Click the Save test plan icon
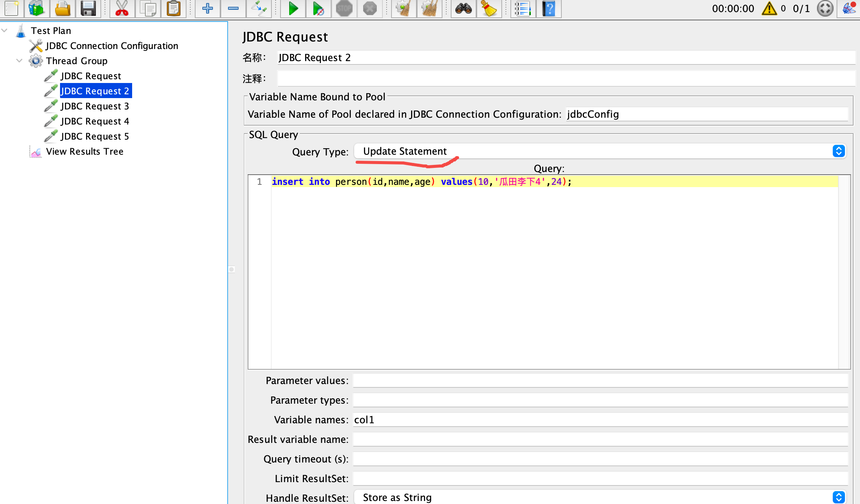Screen dimensions: 860x504 click(x=88, y=8)
